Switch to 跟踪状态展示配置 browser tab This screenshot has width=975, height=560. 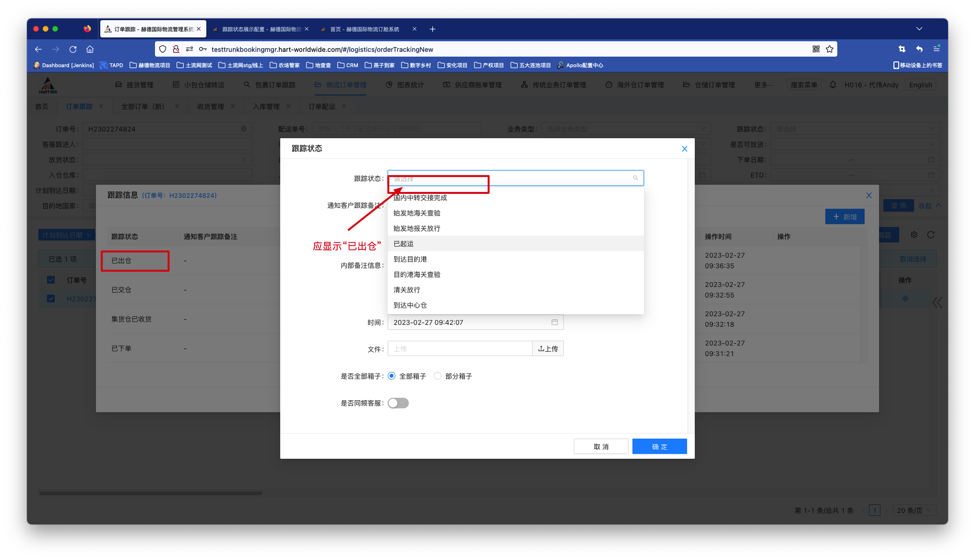[x=262, y=29]
